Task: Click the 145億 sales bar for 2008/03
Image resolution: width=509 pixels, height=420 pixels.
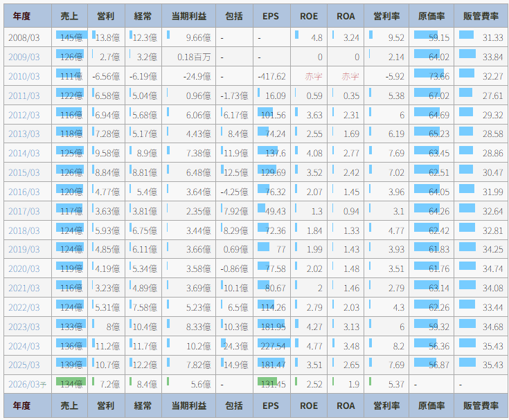Action: pos(69,37)
